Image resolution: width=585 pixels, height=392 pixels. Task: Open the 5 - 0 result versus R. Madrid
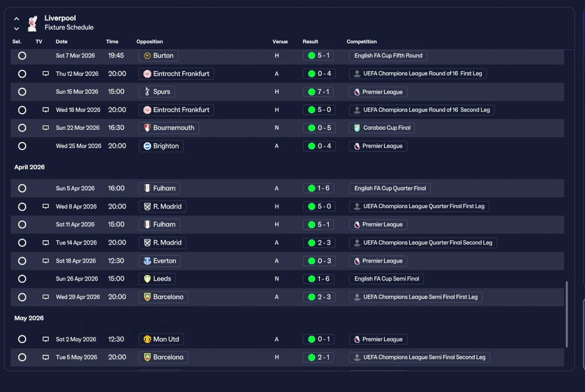319,207
